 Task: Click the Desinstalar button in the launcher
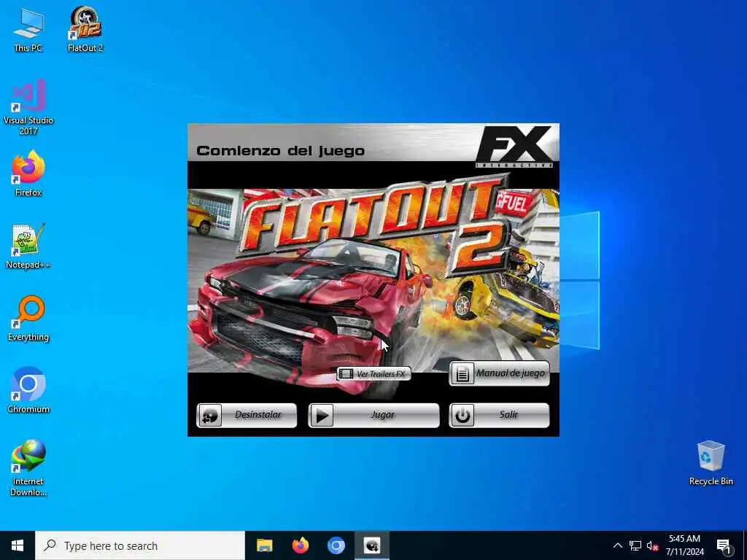click(247, 415)
